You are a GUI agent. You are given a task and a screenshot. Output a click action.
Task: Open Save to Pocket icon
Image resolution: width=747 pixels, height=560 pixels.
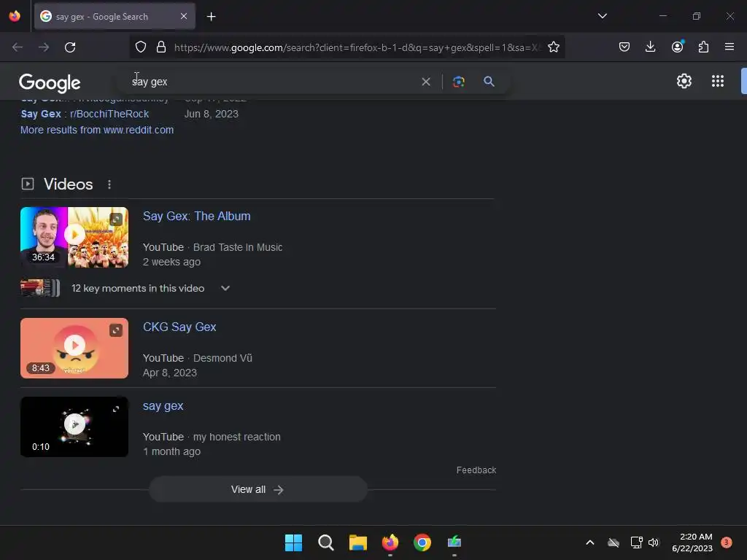point(624,47)
